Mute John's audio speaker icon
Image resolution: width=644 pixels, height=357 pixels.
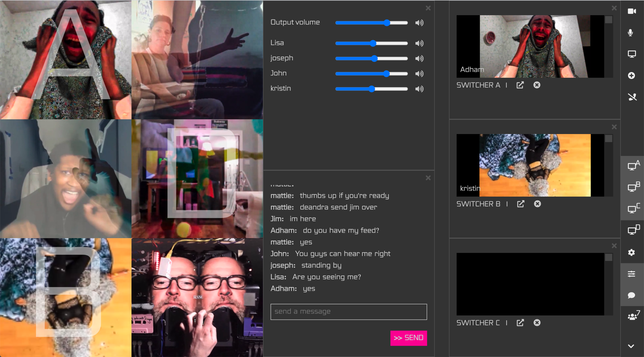point(419,74)
